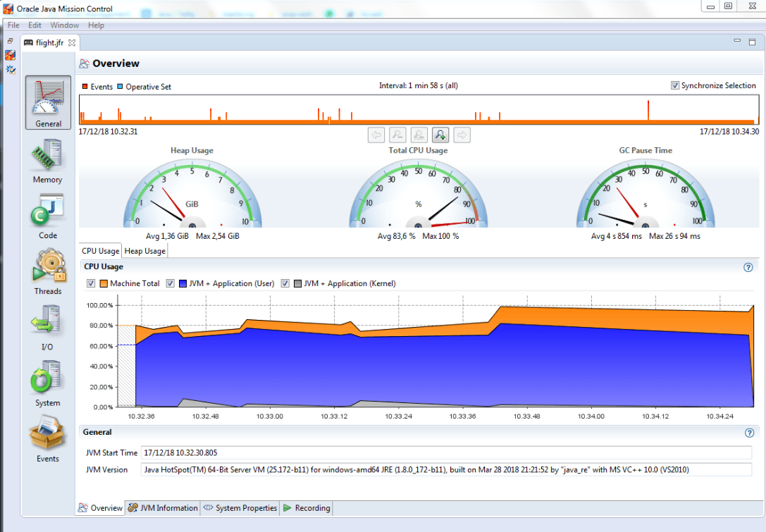Open the Edit menu
This screenshot has width=766, height=532.
pyautogui.click(x=35, y=25)
